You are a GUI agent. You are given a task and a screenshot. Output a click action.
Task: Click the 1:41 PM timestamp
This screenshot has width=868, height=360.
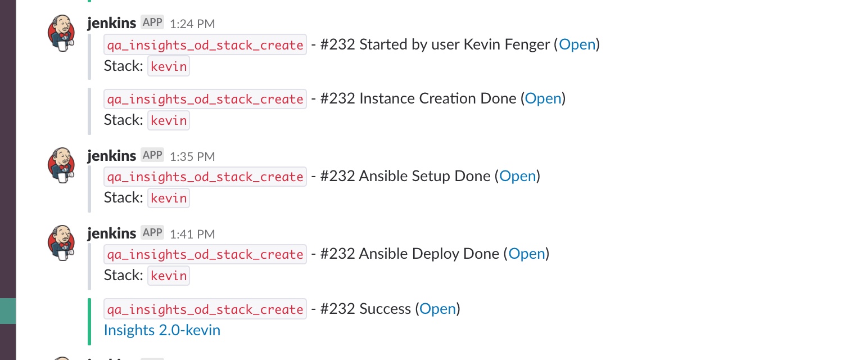point(192,234)
